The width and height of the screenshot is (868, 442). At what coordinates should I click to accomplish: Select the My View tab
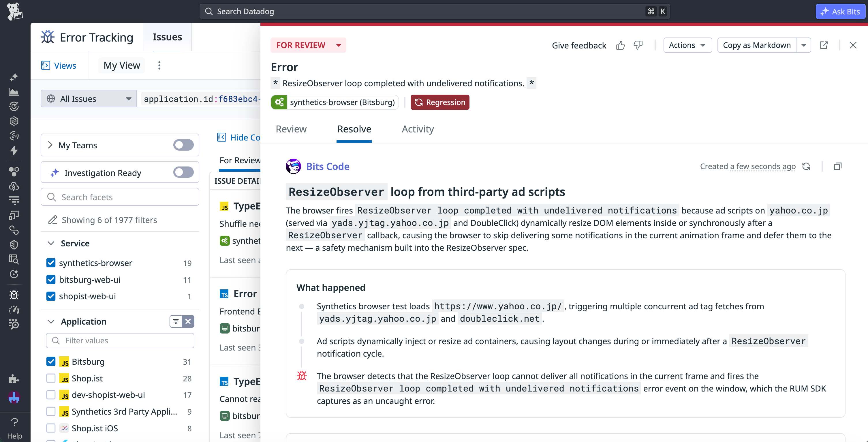pos(122,65)
